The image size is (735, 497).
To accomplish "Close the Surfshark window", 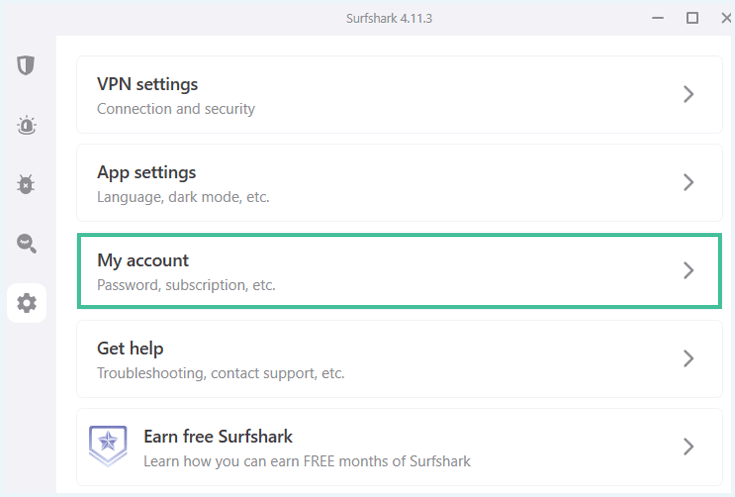I will tap(726, 18).
